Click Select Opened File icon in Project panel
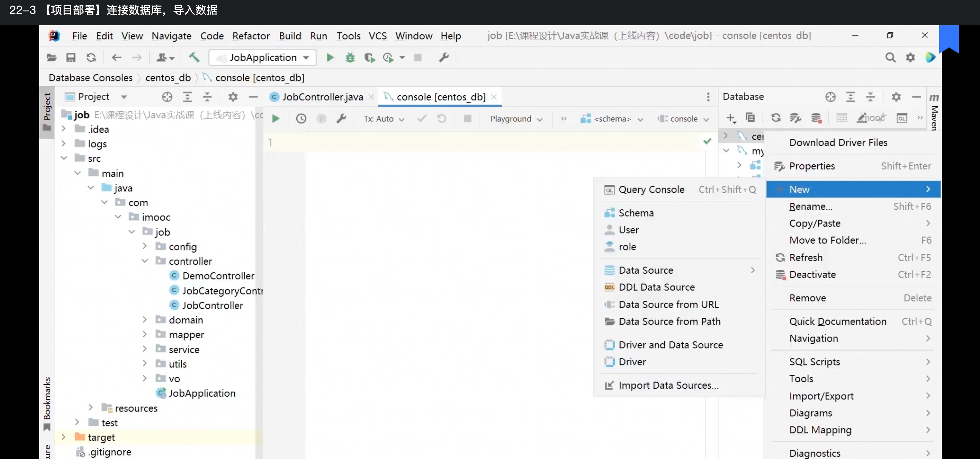The width and height of the screenshot is (980, 459). (167, 97)
